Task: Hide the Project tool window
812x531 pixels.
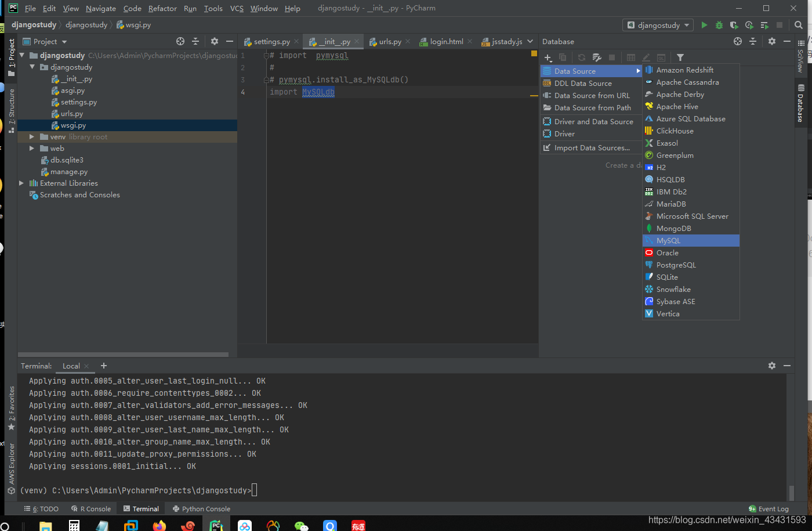Action: (230, 41)
